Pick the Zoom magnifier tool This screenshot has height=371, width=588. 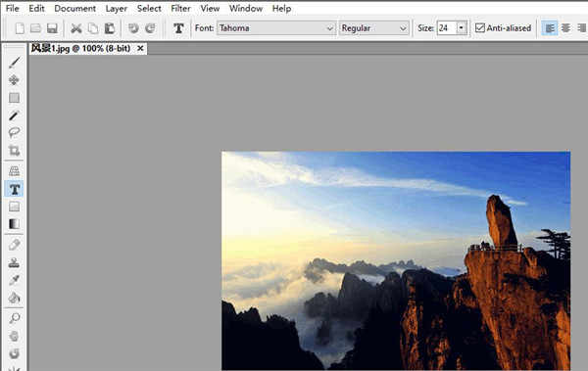pos(15,318)
